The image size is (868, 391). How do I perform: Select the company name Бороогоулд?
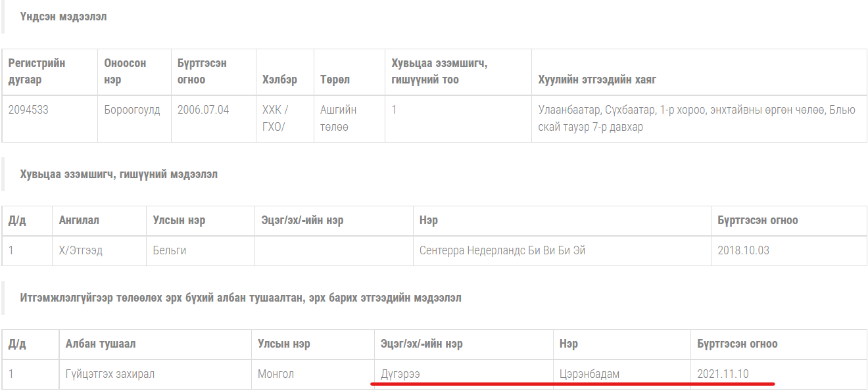[x=132, y=110]
